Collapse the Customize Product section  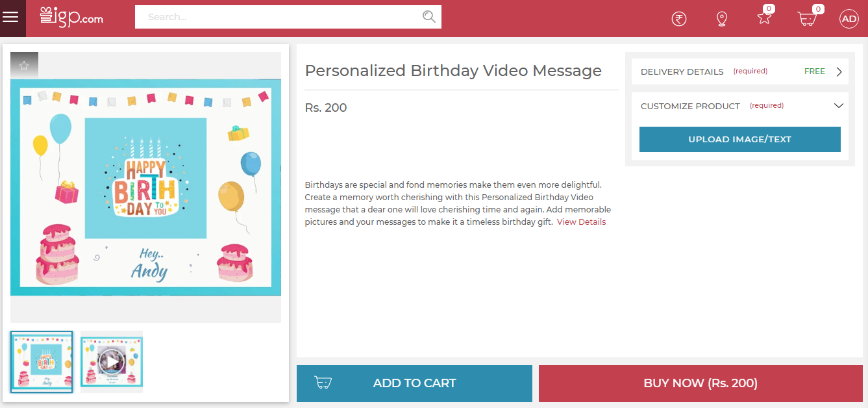pos(838,106)
